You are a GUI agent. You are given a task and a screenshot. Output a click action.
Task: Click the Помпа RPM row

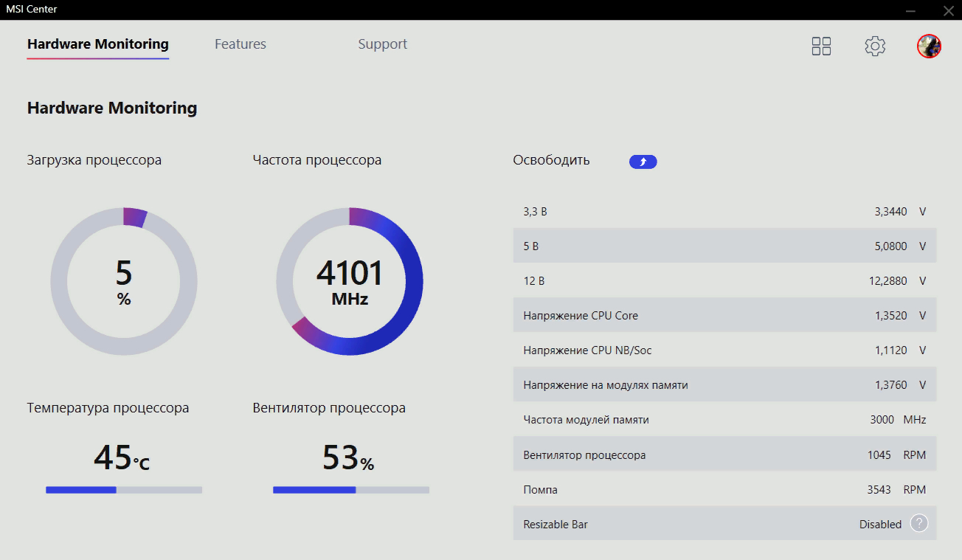724,489
